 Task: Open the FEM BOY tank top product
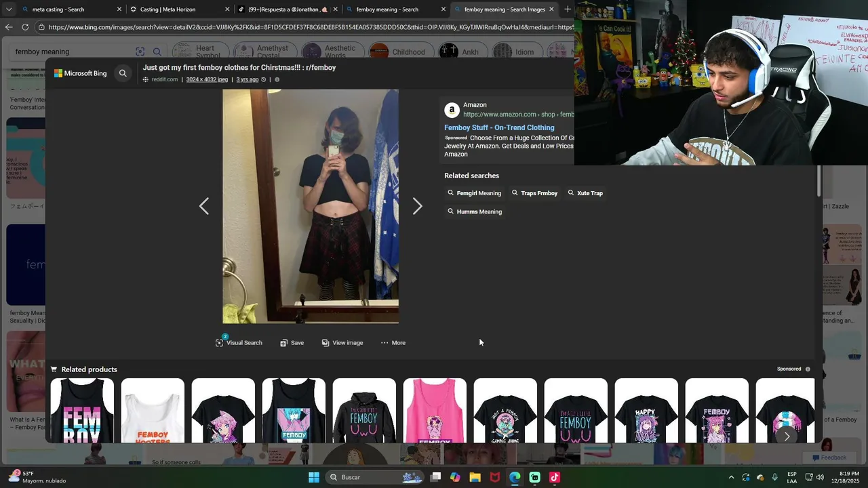(x=82, y=411)
